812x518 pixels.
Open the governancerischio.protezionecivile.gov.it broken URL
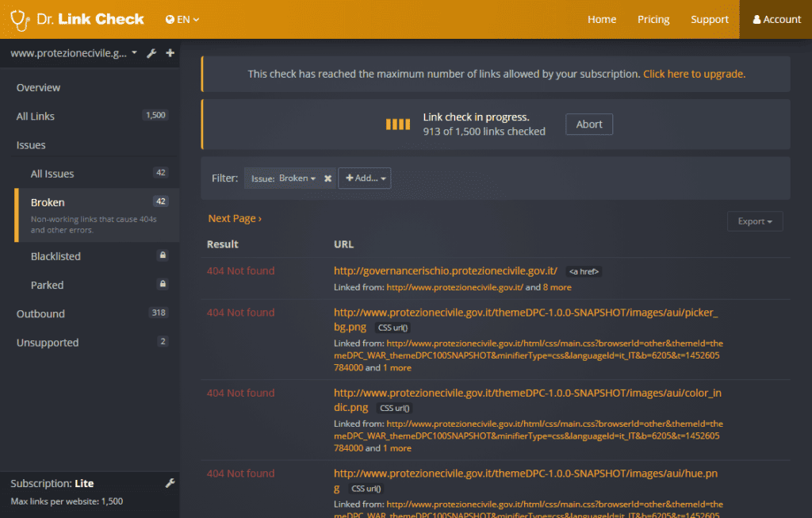pyautogui.click(x=445, y=271)
